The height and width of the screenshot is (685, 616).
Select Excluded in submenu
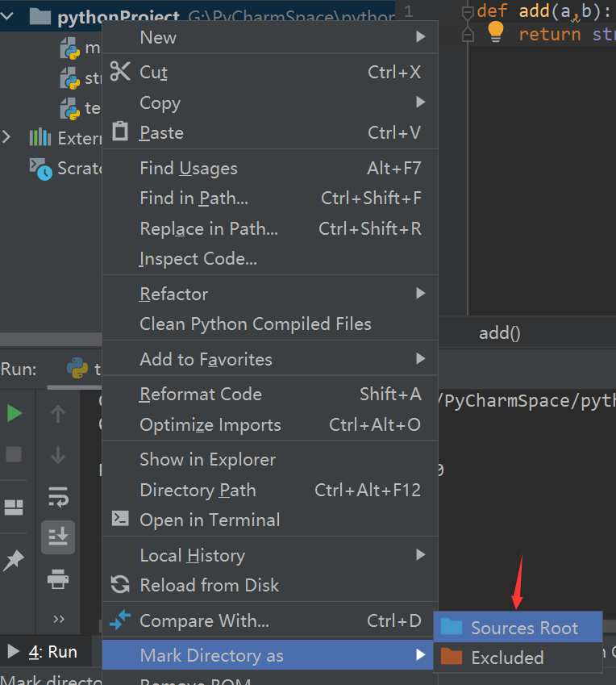pos(518,657)
